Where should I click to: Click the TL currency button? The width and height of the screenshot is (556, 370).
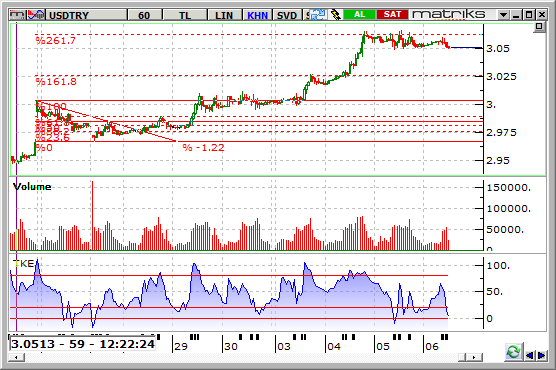pos(185,15)
